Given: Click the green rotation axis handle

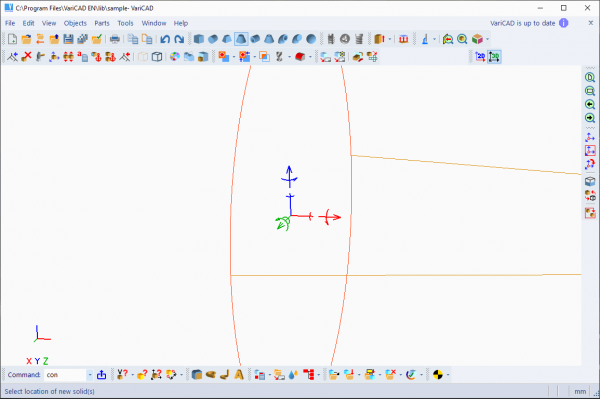Looking at the screenshot, I should click(283, 223).
